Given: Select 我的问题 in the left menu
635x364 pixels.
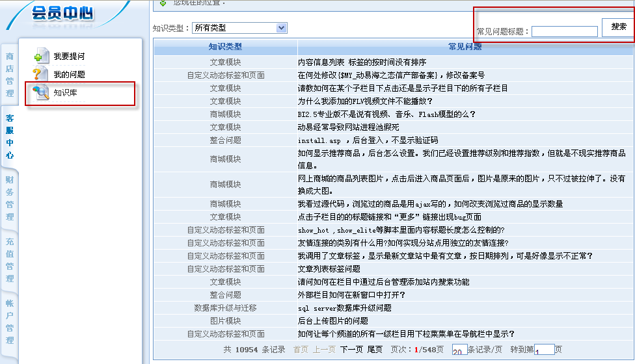Looking at the screenshot, I should tap(69, 75).
